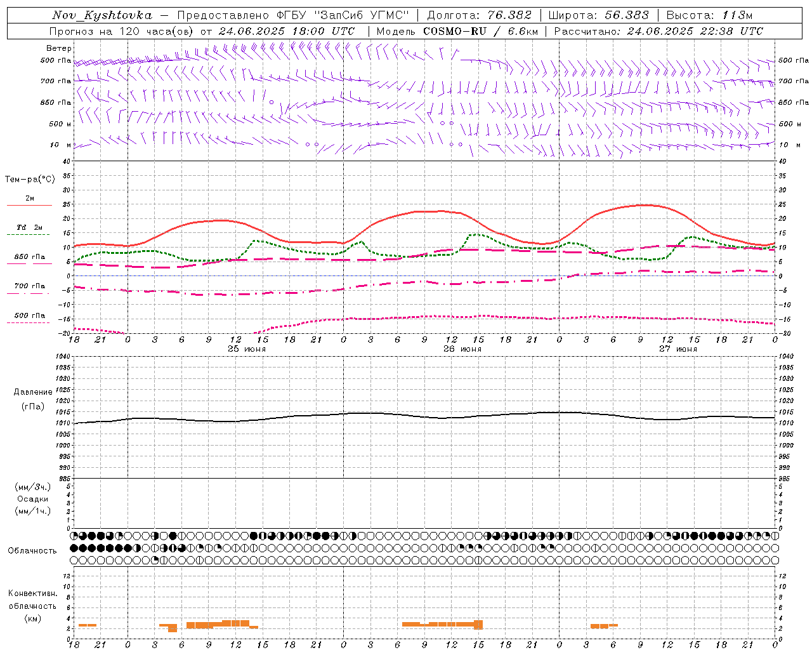Screen dimensions: 812x650
Task: Click the (мм/3ч.) precipitation unit label
Action: (33, 487)
